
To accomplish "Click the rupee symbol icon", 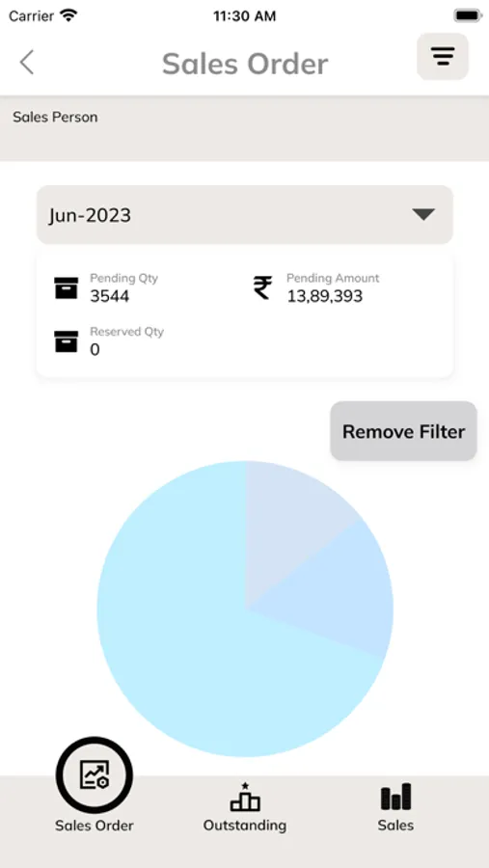I will (x=262, y=287).
